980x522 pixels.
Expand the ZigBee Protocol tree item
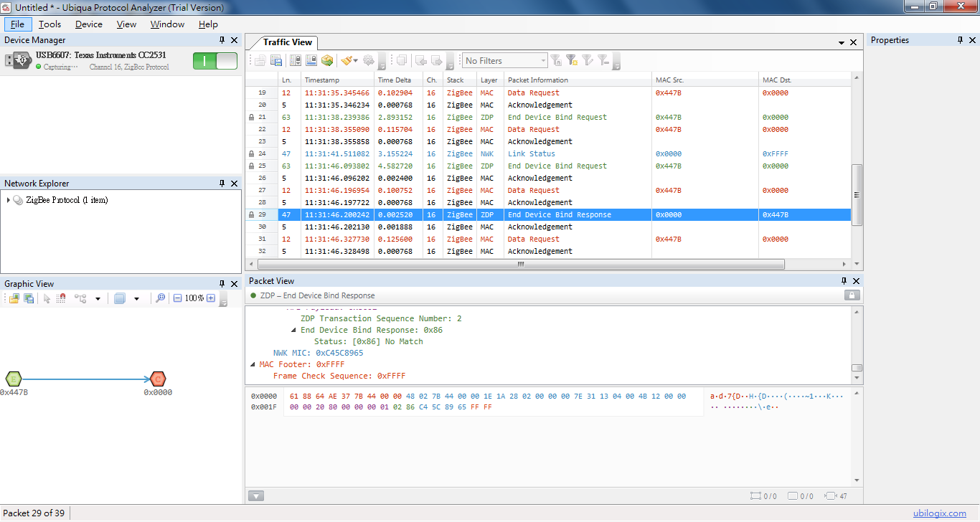click(9, 200)
